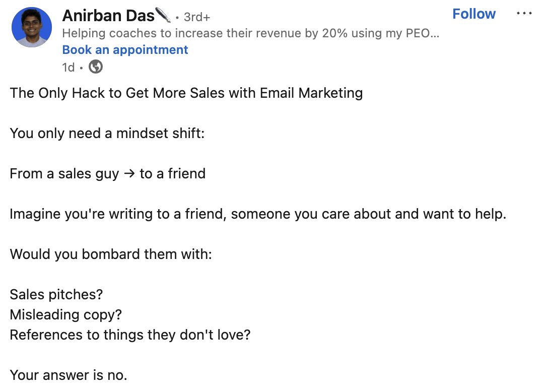This screenshot has height=392, width=545.
Task: Click the post title about Email Marketing hack
Action: (186, 93)
